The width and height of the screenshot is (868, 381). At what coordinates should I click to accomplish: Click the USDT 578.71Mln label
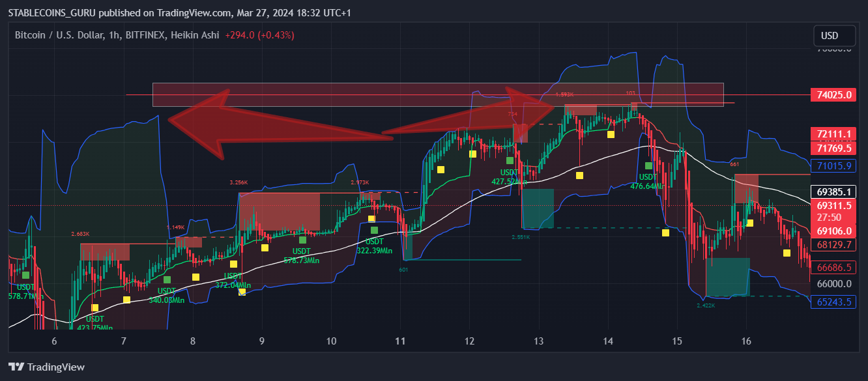tap(25, 291)
